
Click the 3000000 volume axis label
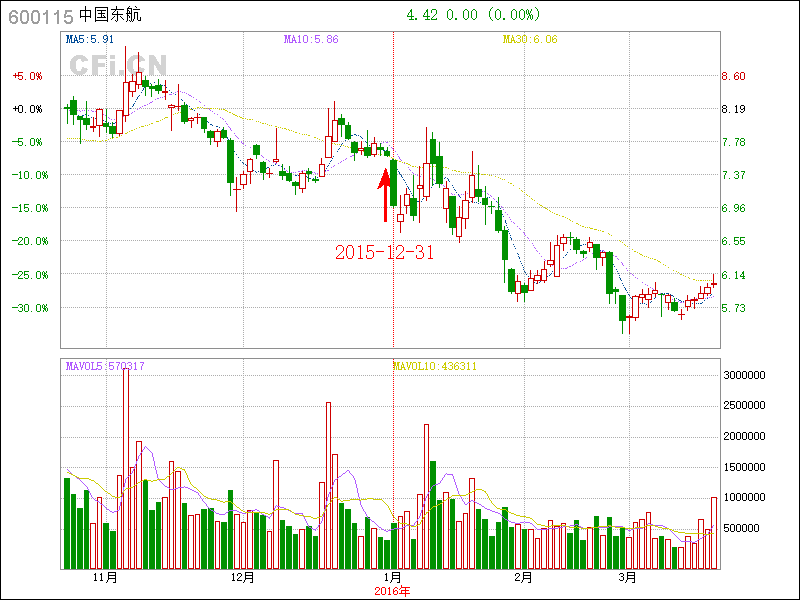[745, 374]
